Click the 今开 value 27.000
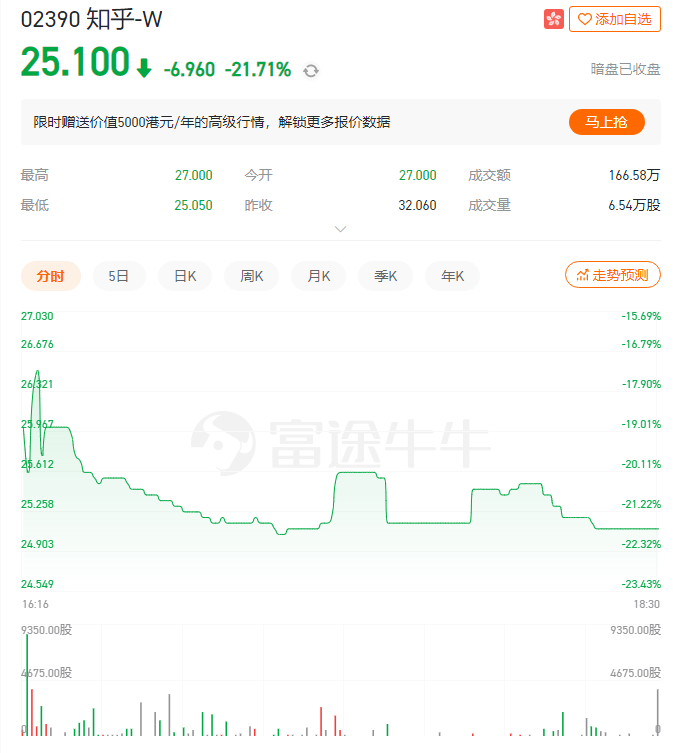The image size is (674, 753). (x=417, y=175)
